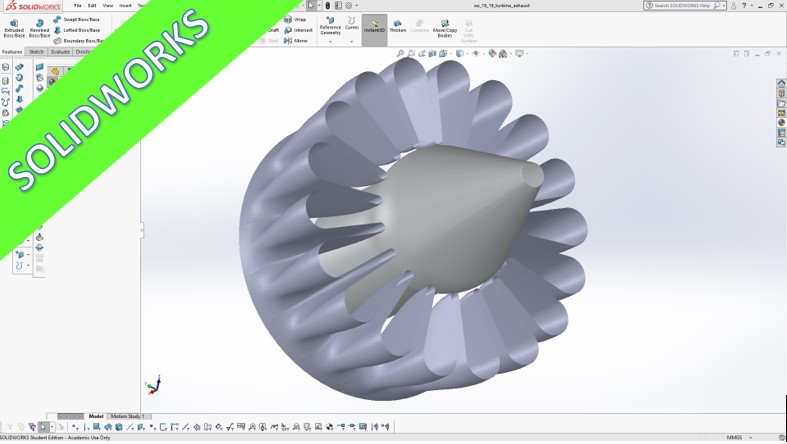Choose Lofted Boss/Base feature

click(76, 30)
